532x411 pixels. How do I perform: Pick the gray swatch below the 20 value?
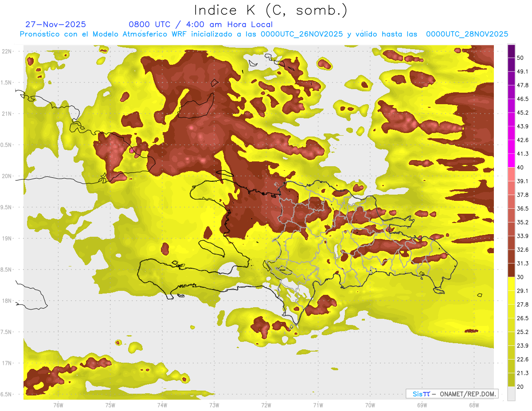(511, 394)
